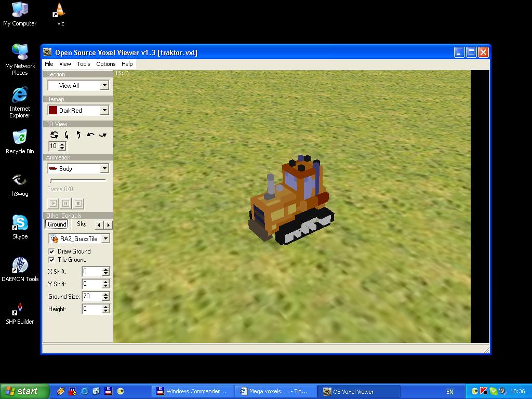The width and height of the screenshot is (532, 399).
Task: Click the rotate-down curved arrow in 3D View
Action: [66, 135]
